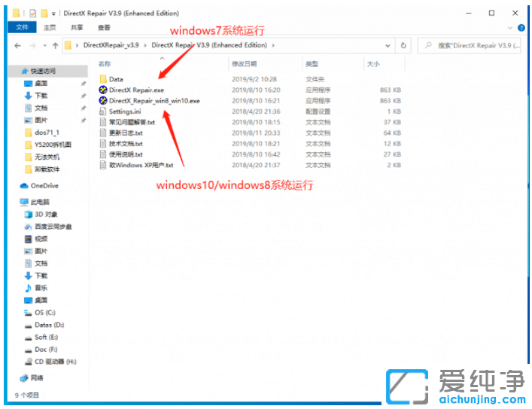Image resolution: width=532 pixels, height=409 pixels.
Task: Select the Settings.ini file icon
Action: pyautogui.click(x=103, y=111)
